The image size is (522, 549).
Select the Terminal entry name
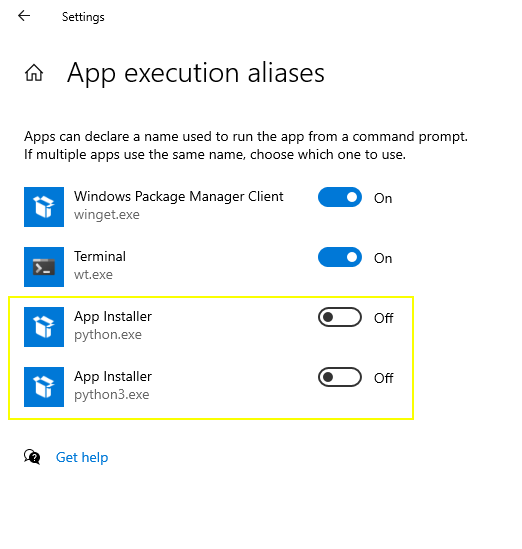coord(100,256)
